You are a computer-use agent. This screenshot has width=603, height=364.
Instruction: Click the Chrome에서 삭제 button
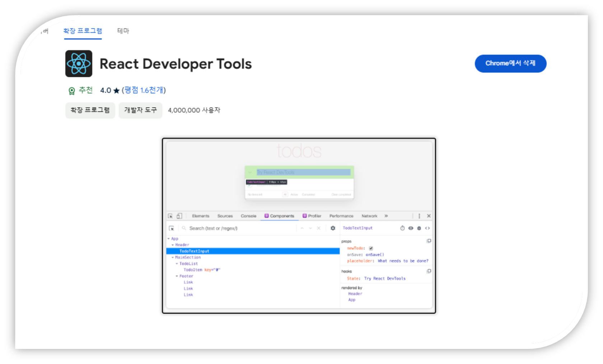pyautogui.click(x=510, y=63)
